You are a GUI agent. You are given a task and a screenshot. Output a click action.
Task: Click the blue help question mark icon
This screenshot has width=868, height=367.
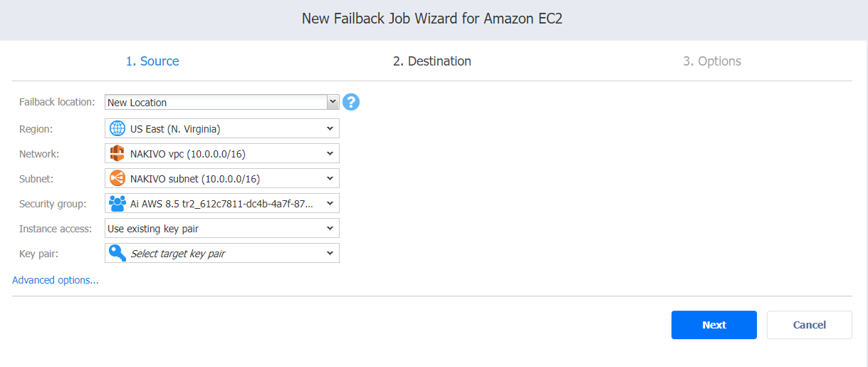(351, 102)
